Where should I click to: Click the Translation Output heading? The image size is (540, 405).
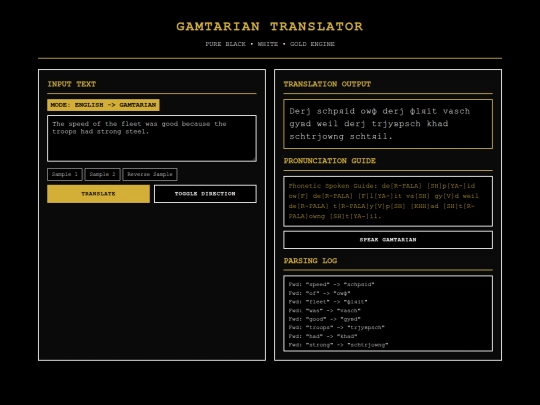click(327, 84)
